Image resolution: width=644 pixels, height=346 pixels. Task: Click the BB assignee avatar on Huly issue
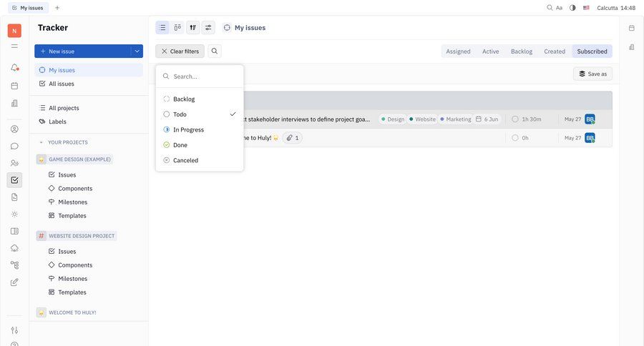pos(590,138)
